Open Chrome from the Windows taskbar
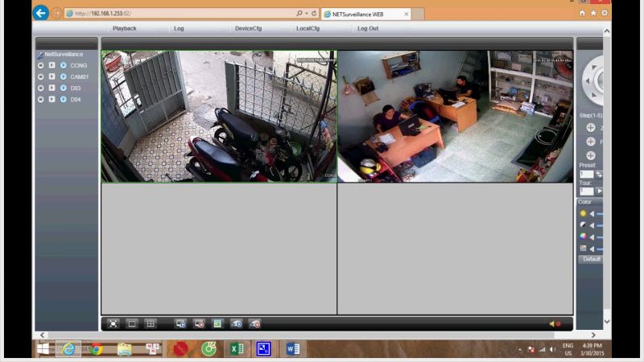644x362 pixels. 97,349
